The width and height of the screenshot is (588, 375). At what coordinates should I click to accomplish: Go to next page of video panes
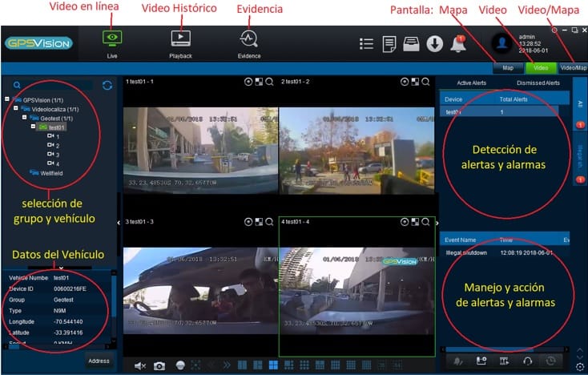(227, 365)
